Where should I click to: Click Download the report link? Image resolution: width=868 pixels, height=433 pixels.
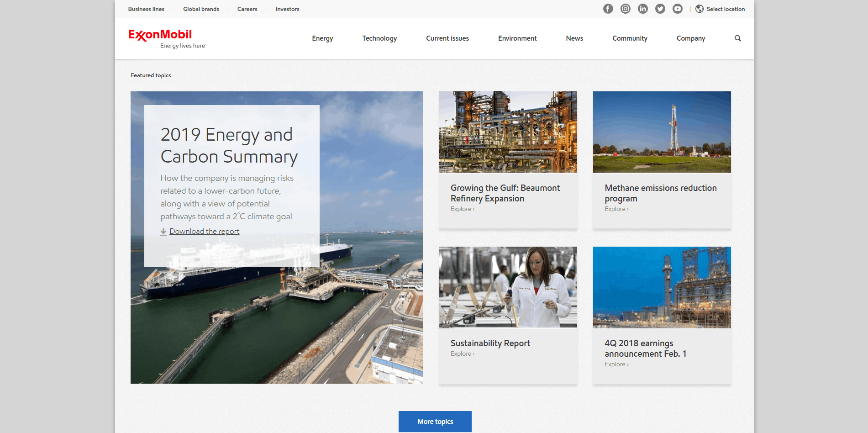[204, 232]
